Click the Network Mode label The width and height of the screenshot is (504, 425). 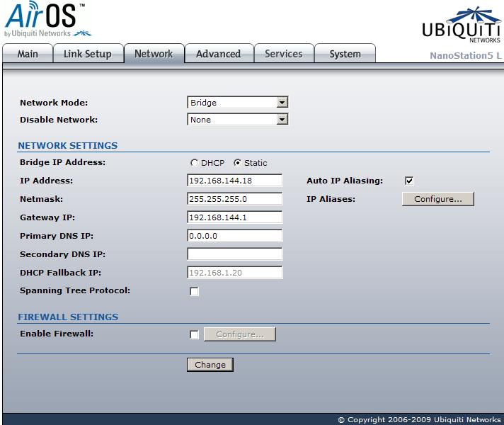pos(54,103)
